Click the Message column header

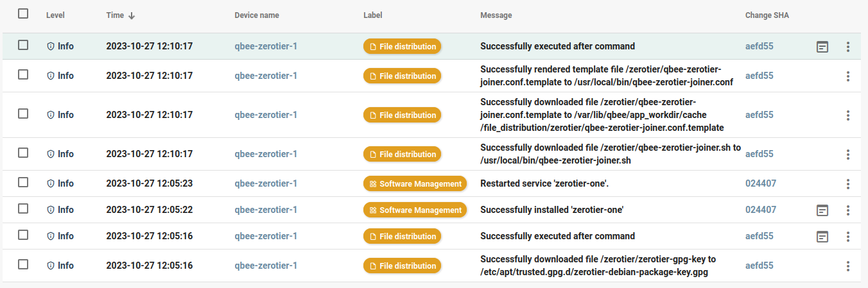tap(496, 15)
